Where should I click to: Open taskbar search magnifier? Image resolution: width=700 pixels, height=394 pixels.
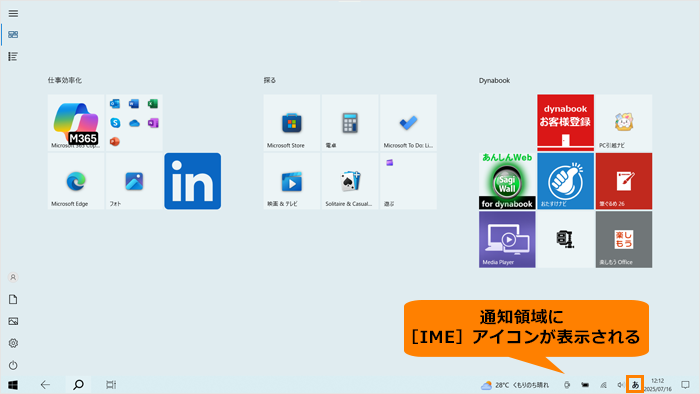tap(78, 385)
